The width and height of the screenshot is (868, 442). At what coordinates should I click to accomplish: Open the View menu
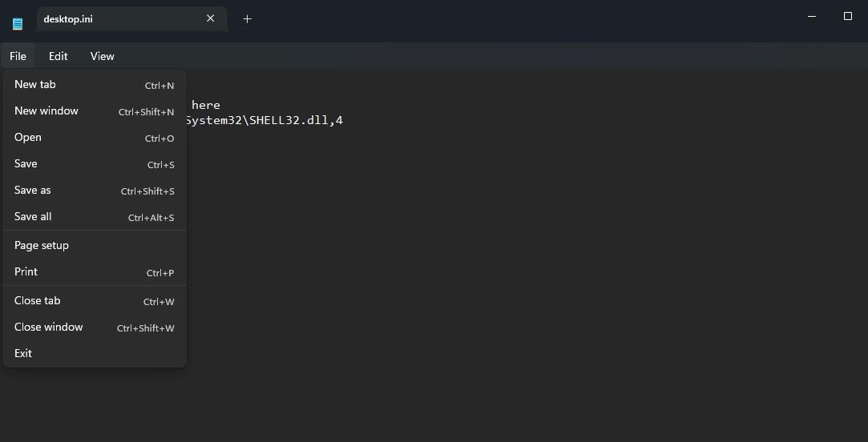point(102,56)
